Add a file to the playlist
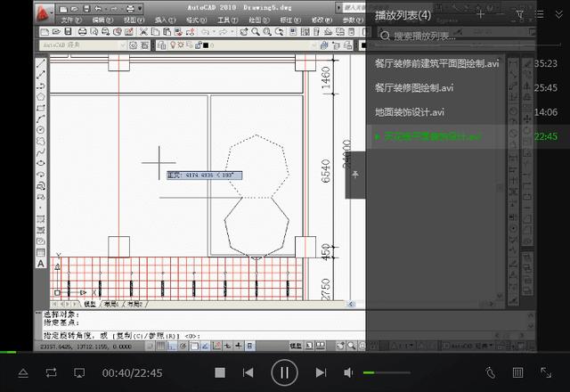This screenshot has height=392, width=570. [481, 14]
